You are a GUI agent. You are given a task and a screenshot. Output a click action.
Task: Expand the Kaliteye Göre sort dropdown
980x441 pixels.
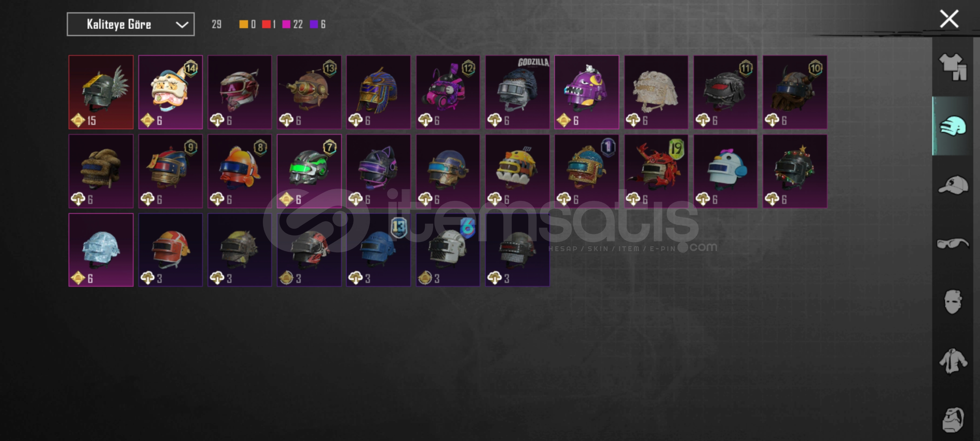coord(131,24)
